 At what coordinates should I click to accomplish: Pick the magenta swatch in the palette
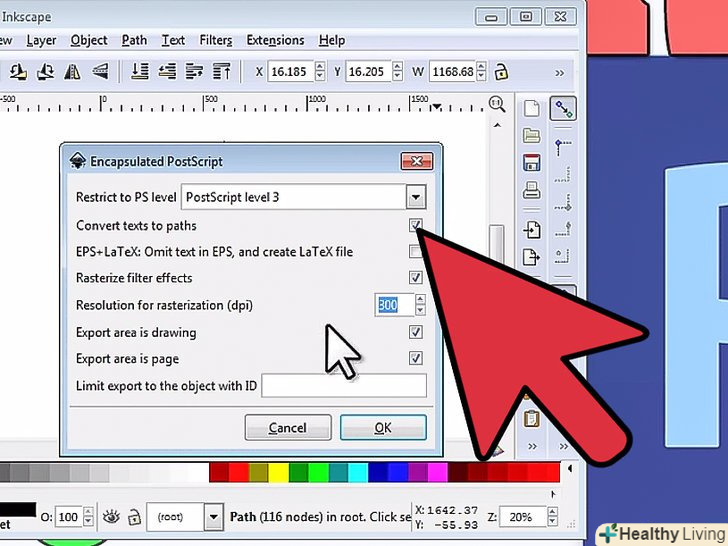click(x=437, y=472)
